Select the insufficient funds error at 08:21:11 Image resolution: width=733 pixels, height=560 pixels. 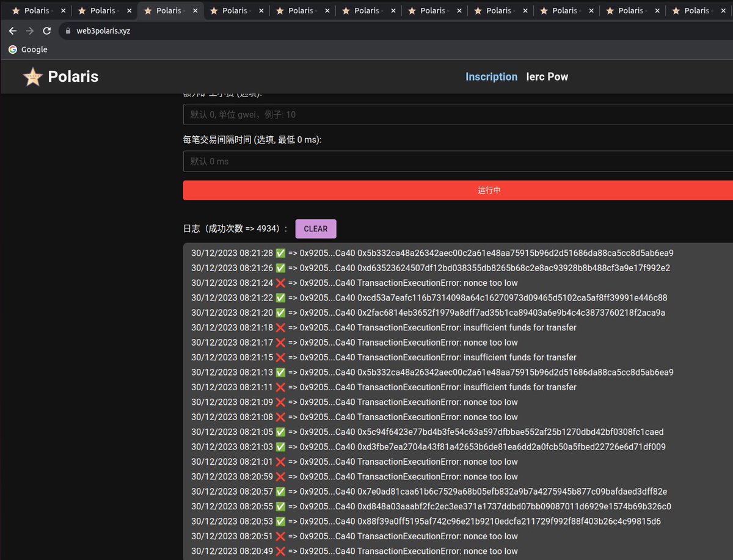click(x=467, y=387)
